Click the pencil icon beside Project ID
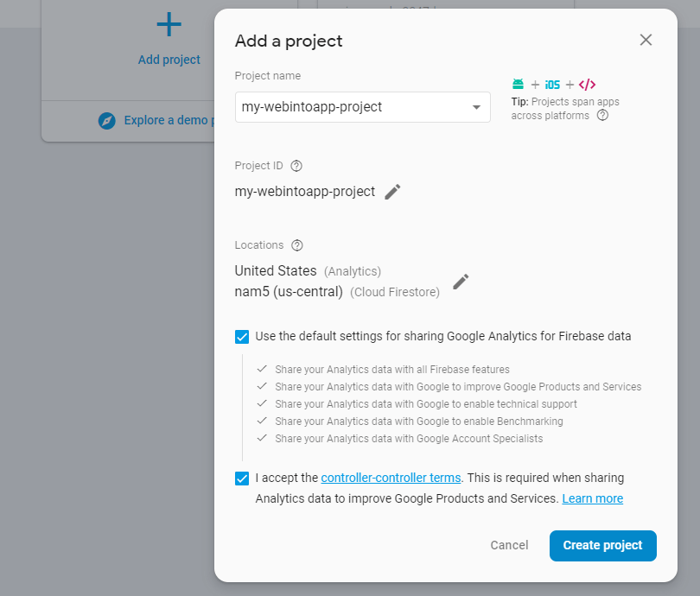The height and width of the screenshot is (596, 700). (392, 192)
